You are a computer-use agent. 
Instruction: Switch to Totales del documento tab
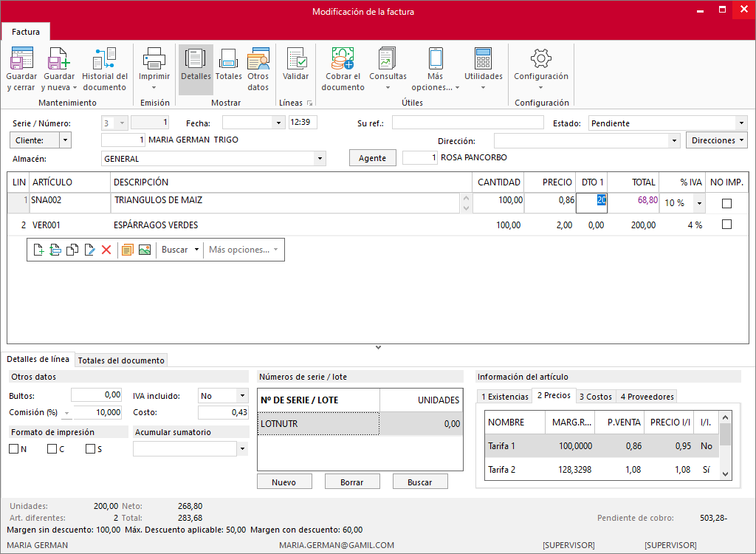(x=121, y=360)
